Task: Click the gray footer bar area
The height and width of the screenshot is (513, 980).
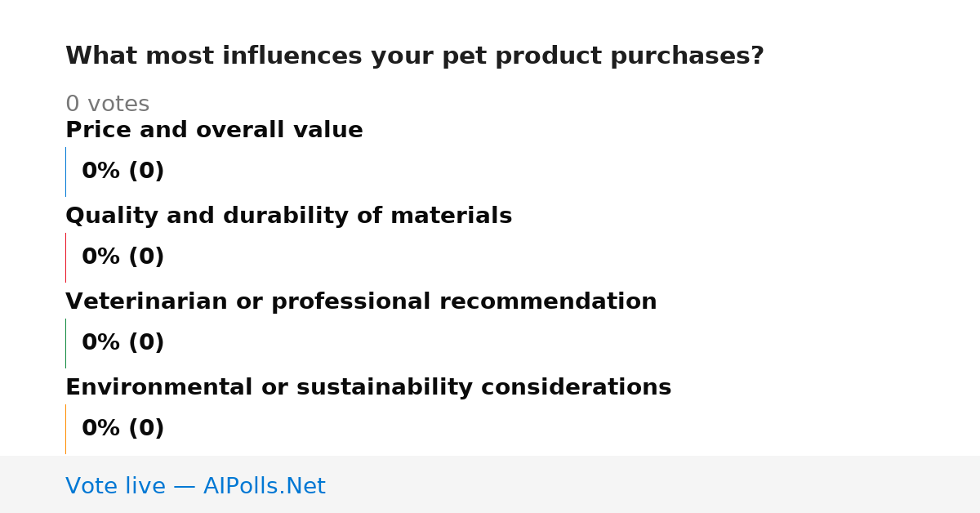Action: click(490, 484)
